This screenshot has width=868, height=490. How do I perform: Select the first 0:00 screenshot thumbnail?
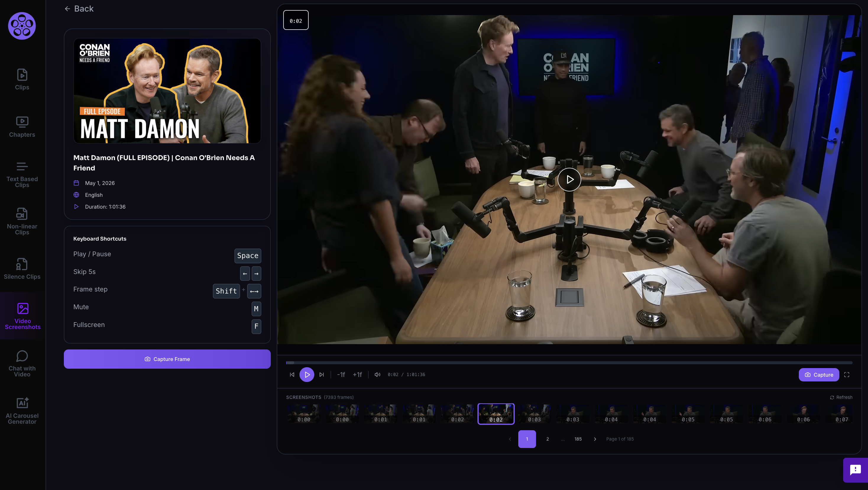click(x=304, y=414)
